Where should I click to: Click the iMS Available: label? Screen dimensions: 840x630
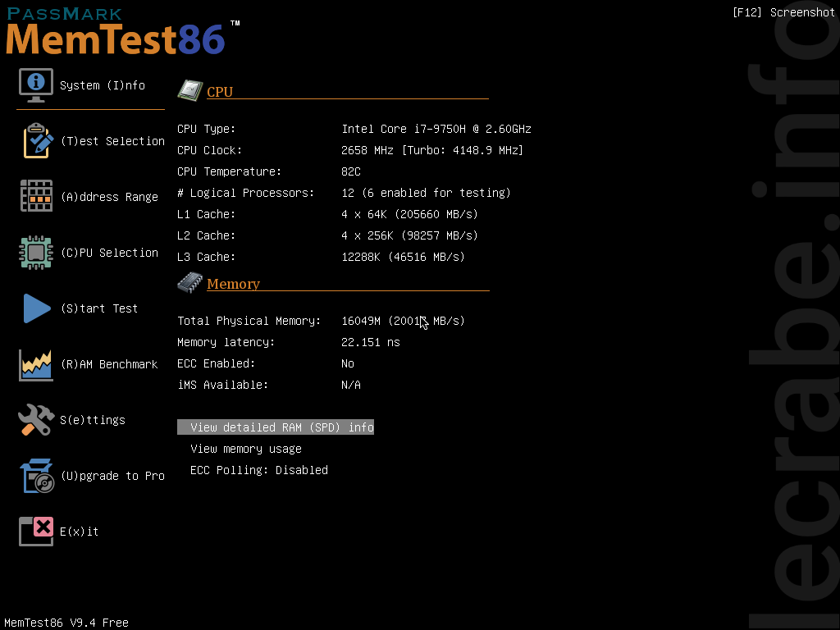(x=223, y=386)
